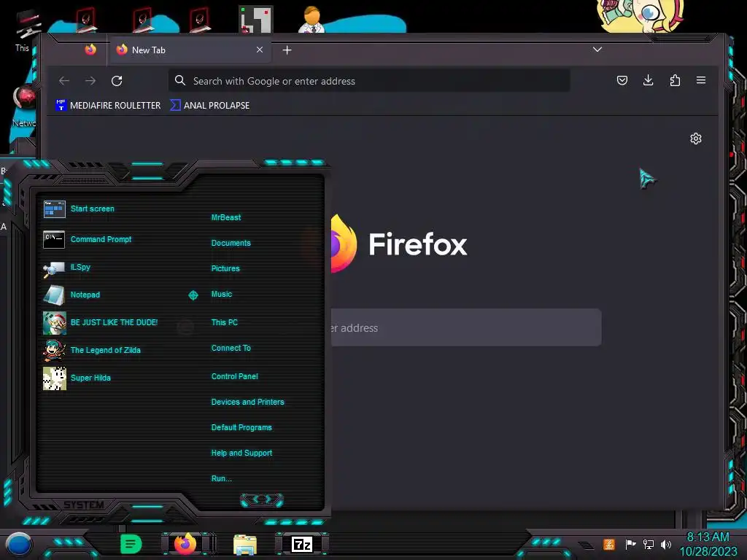Screen dimensions: 747x560
Task: Click the Command Prompt icon thumbnail
Action: (x=54, y=239)
